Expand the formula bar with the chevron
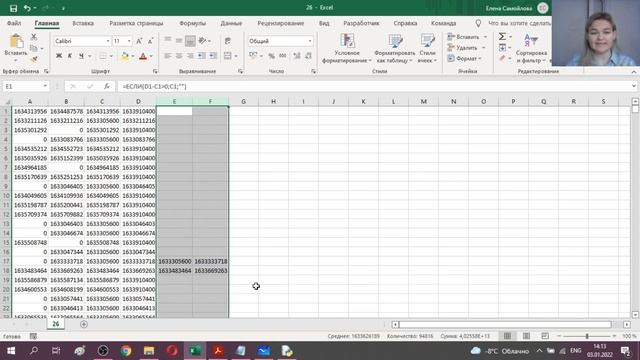 tap(633, 86)
